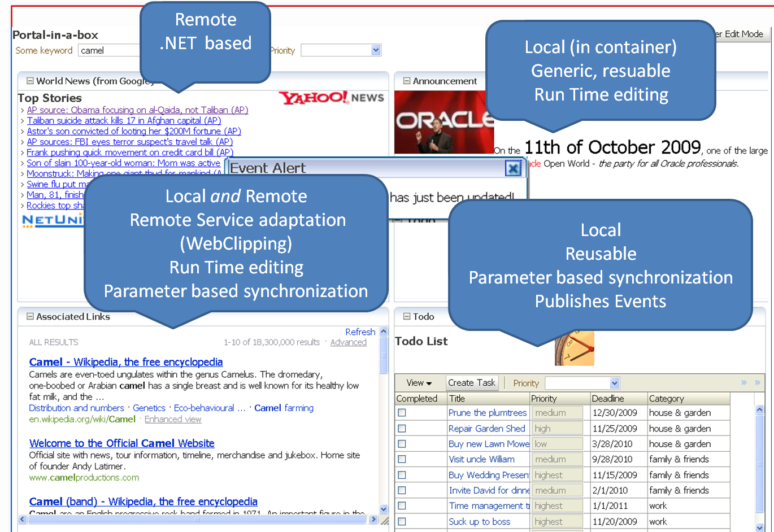Open Astor's son convicted news story
Screen dimensions: 774x532
tap(134, 131)
